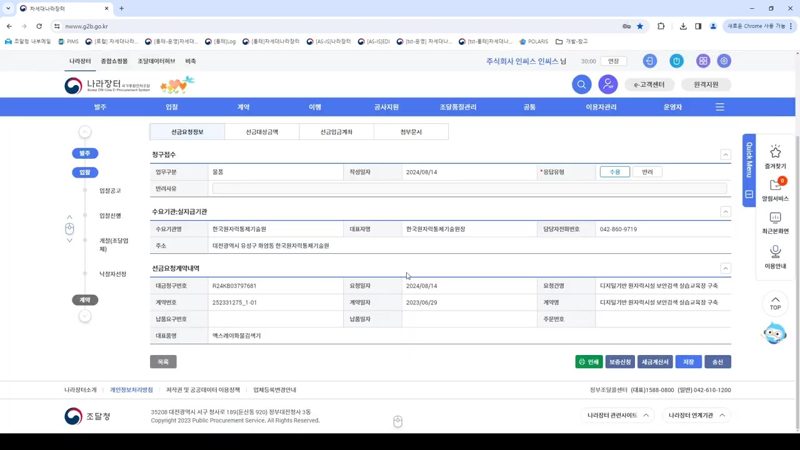Open the purple user profile icon
Screen dimensions: 800x450
[x=608, y=84]
